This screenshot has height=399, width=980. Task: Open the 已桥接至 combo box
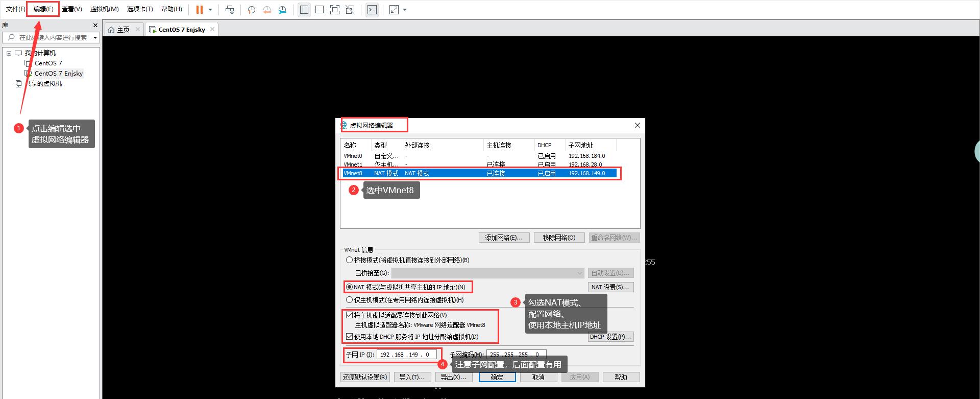487,273
